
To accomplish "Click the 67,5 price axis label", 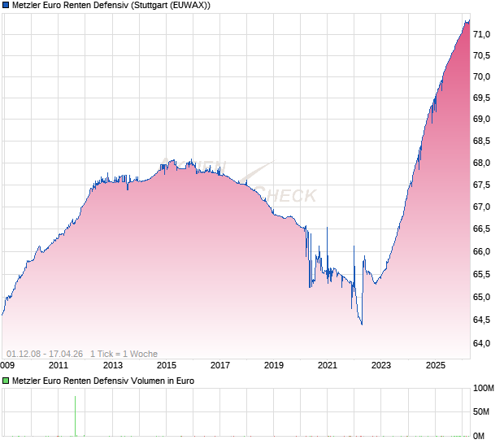I will point(481,185).
